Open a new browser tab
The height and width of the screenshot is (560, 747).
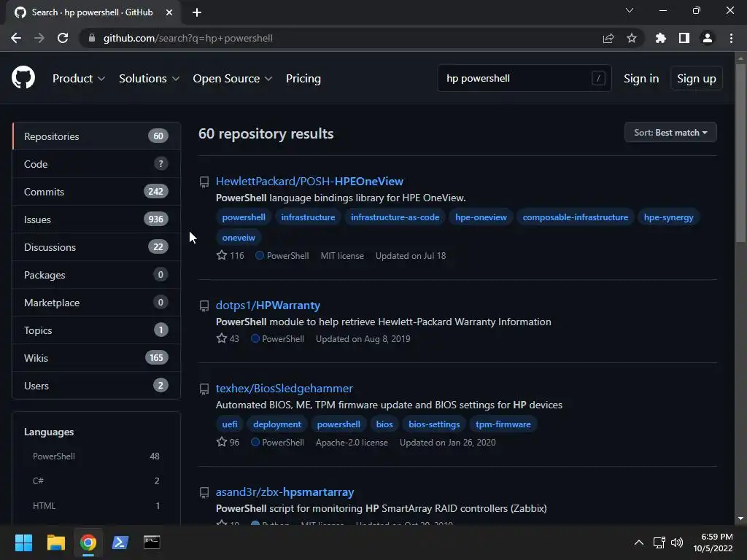coord(197,12)
